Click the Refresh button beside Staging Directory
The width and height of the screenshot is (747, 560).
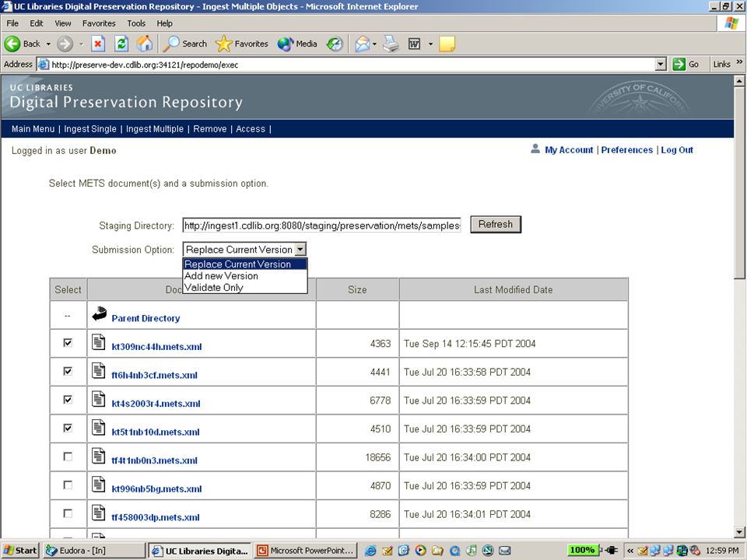pyautogui.click(x=496, y=224)
